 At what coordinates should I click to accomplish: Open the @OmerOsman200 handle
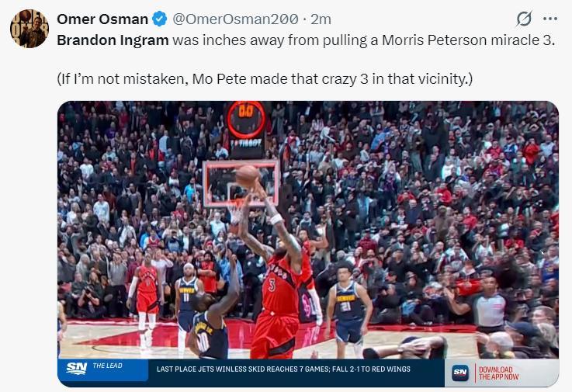235,19
